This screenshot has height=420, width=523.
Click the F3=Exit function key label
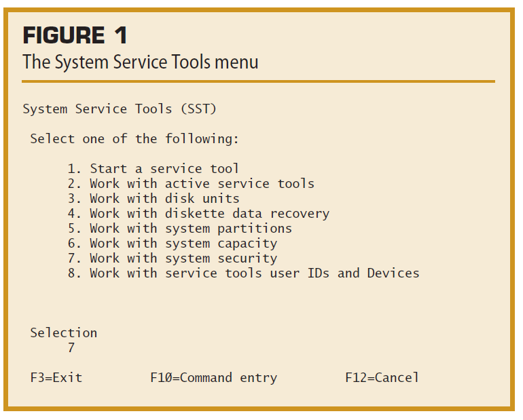click(56, 378)
